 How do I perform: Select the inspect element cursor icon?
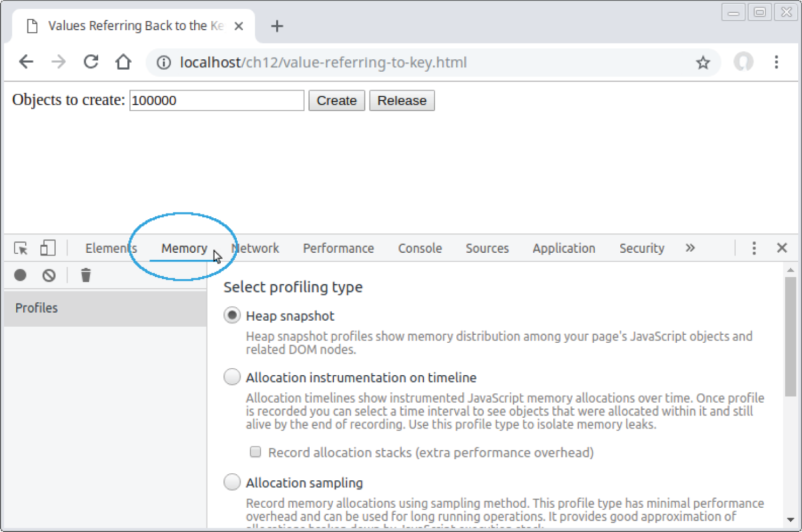coord(20,248)
